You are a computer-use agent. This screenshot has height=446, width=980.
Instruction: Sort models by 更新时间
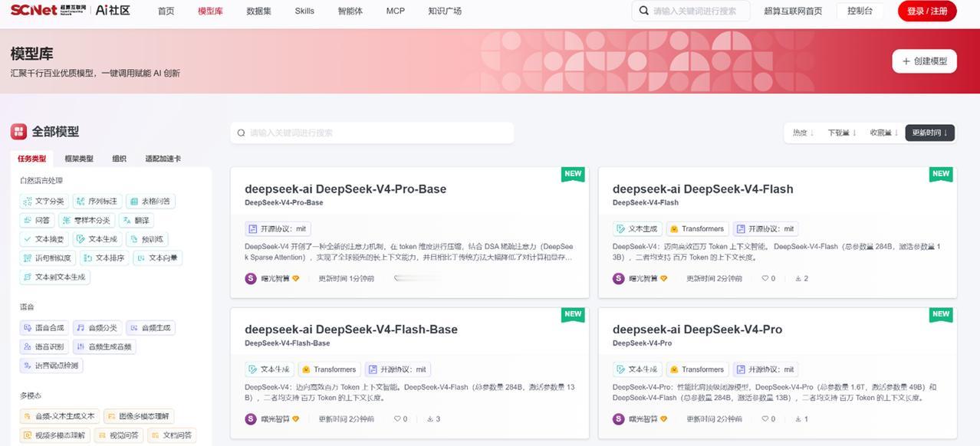tap(929, 133)
